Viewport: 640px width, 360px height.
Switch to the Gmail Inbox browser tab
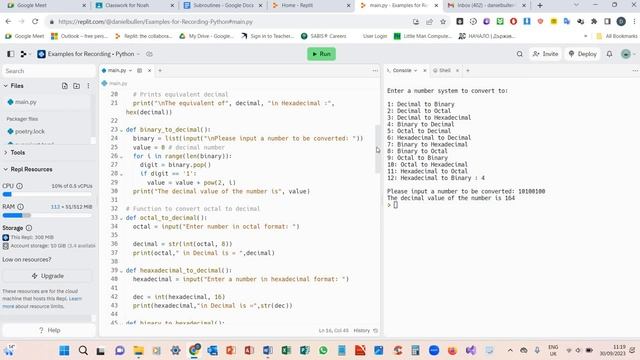(487, 5)
